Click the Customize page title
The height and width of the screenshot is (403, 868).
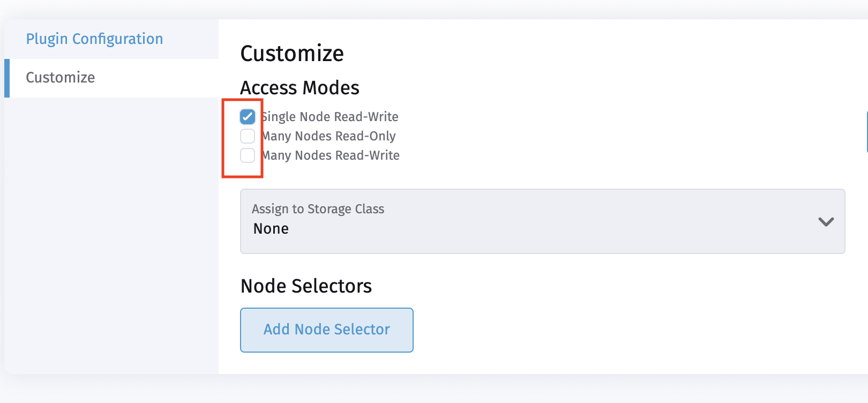click(x=292, y=53)
